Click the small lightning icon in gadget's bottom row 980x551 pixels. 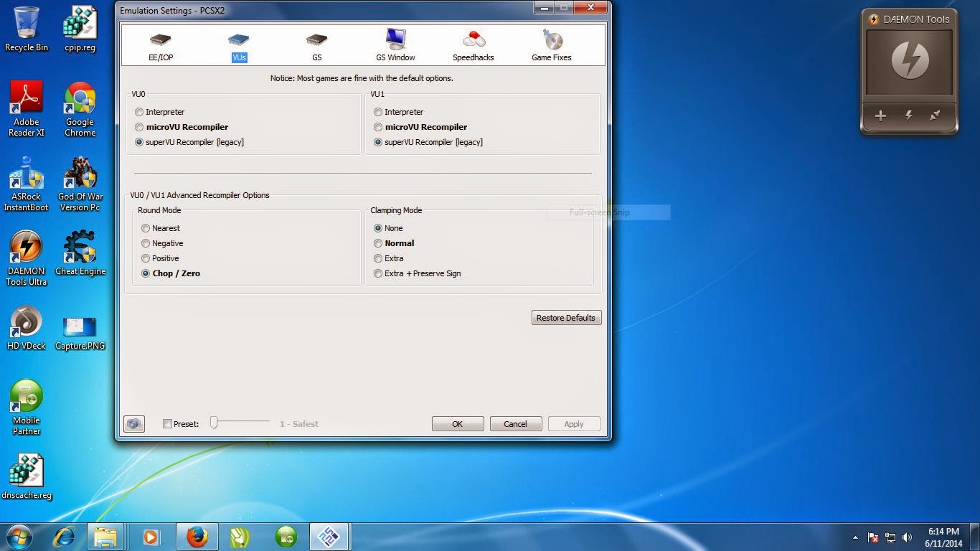908,116
